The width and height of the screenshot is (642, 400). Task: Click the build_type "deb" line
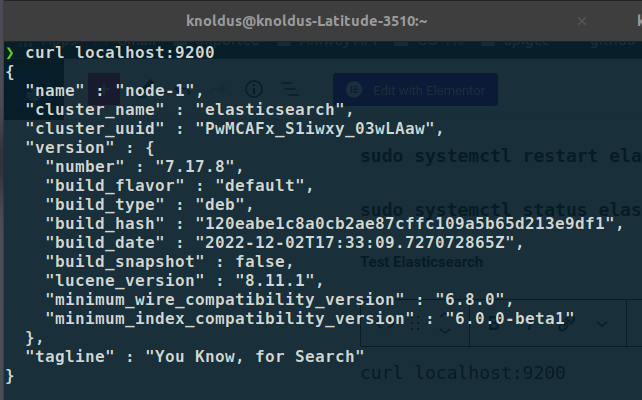[x=149, y=205]
